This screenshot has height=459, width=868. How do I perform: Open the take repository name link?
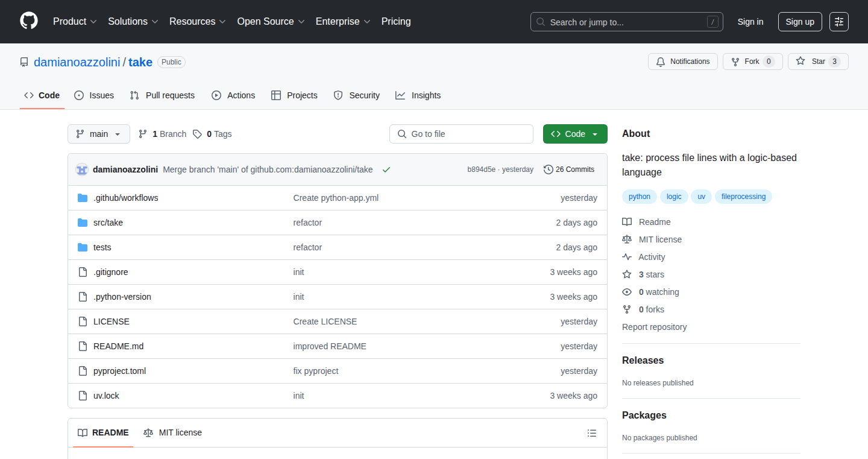[140, 62]
